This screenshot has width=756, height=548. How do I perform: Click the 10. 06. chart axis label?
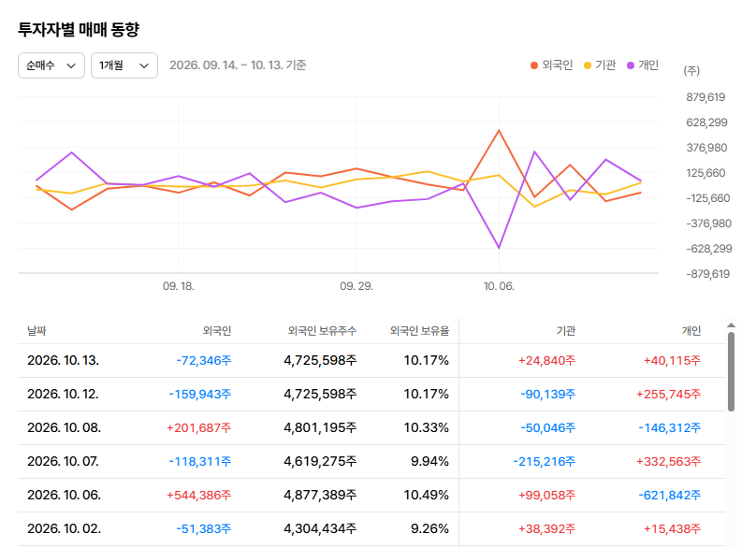(499, 286)
